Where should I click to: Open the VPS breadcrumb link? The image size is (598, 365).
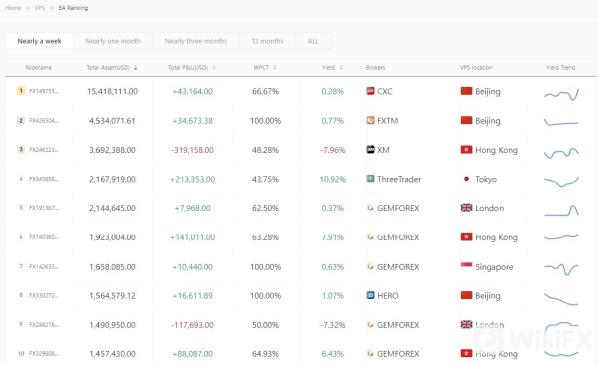(x=40, y=8)
